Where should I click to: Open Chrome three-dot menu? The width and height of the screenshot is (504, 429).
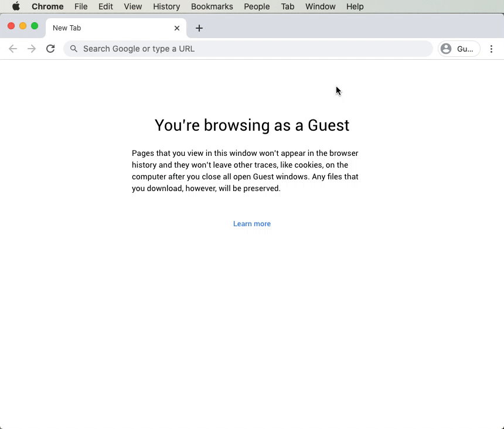pyautogui.click(x=491, y=49)
